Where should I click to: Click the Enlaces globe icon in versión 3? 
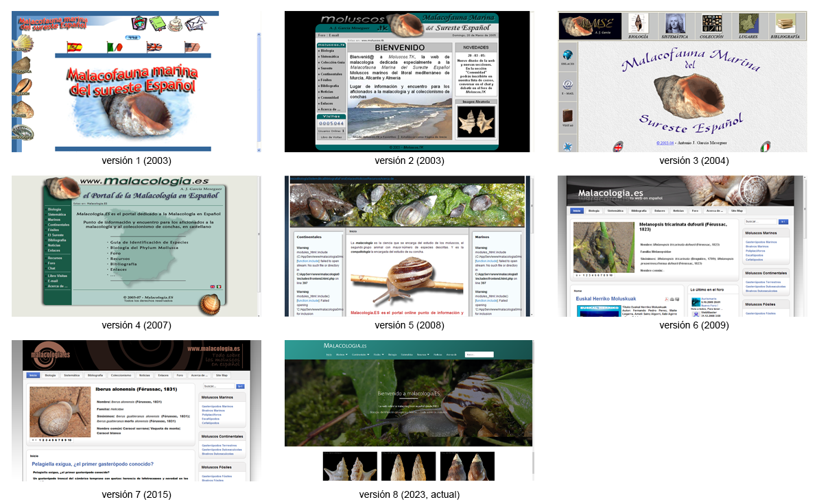tap(568, 55)
